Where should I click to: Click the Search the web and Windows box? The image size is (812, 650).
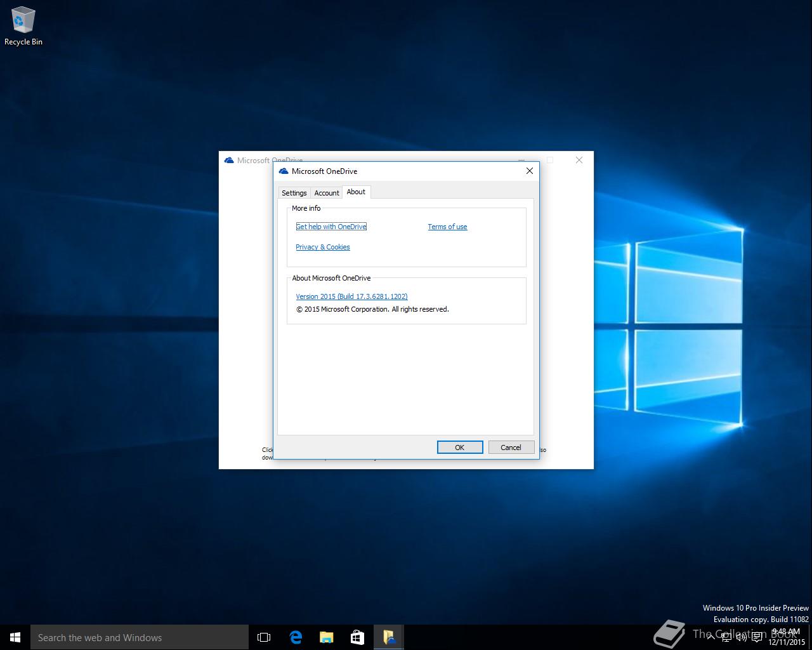click(x=140, y=637)
